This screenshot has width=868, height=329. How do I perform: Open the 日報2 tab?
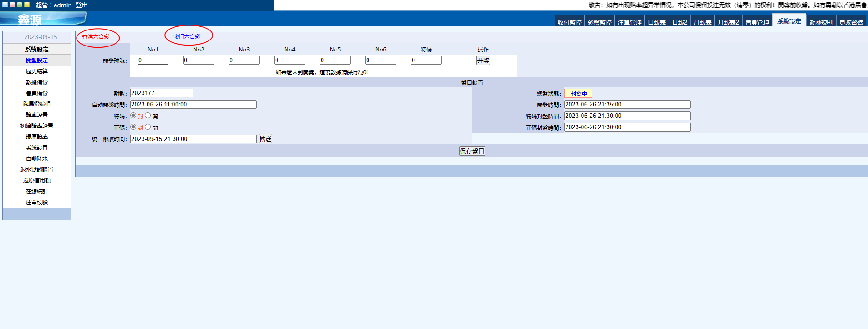[x=680, y=22]
